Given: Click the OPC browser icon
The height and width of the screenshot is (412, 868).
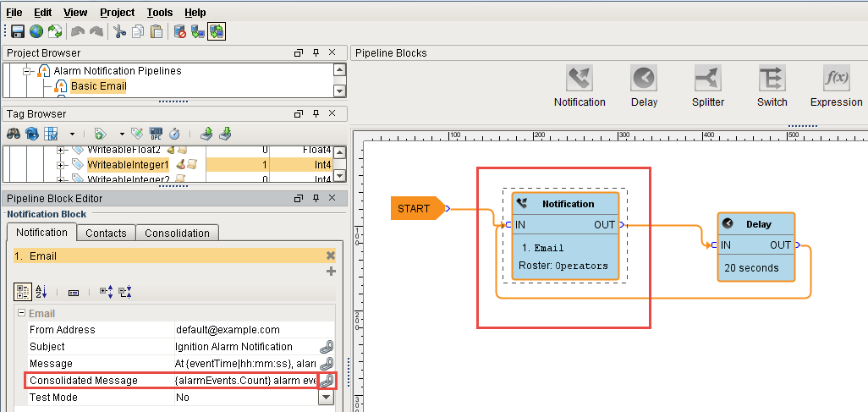Looking at the screenshot, I should pos(156,134).
